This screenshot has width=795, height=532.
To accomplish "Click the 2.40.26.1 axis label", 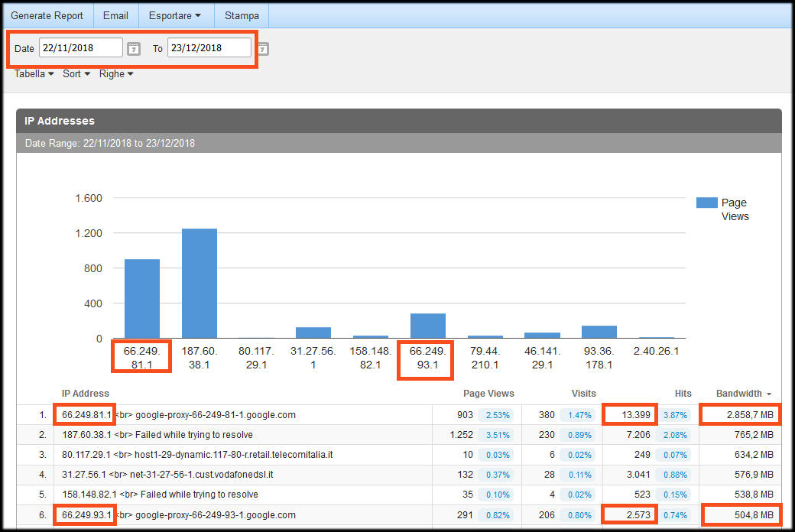I will (x=656, y=351).
